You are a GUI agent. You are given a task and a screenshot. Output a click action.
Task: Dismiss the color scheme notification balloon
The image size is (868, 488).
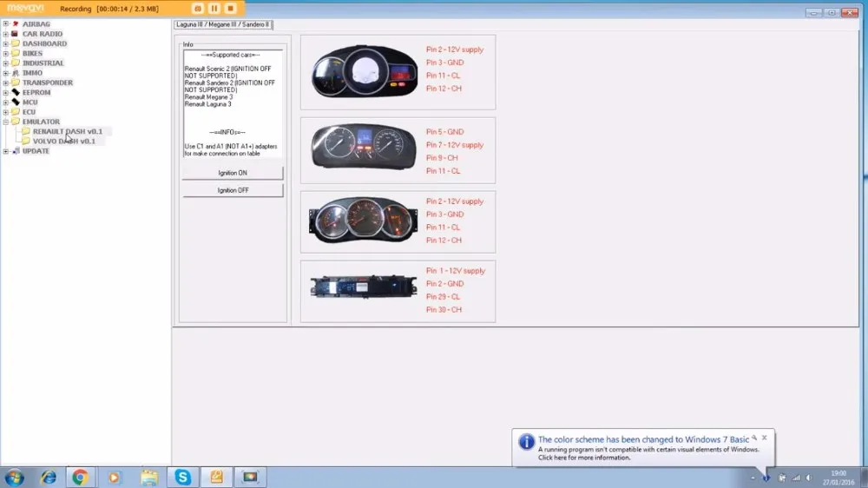(765, 438)
